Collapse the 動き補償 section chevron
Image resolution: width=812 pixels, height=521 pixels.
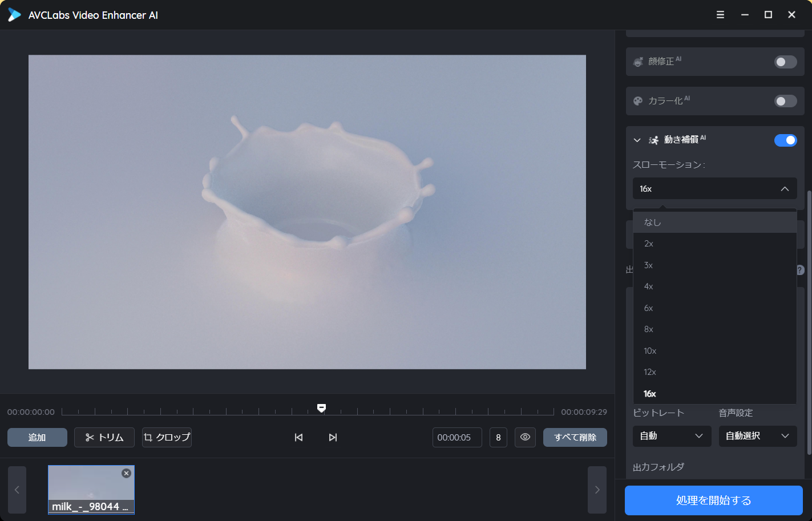[x=637, y=140]
